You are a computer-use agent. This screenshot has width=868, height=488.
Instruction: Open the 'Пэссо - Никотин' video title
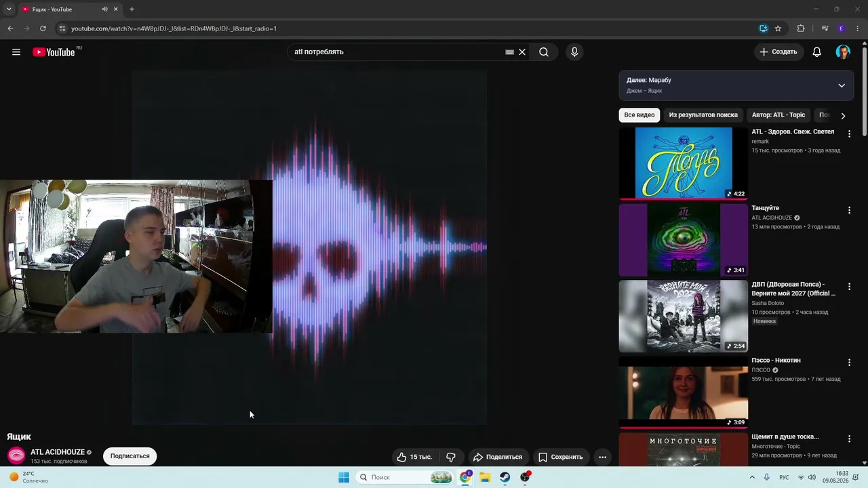pos(776,361)
